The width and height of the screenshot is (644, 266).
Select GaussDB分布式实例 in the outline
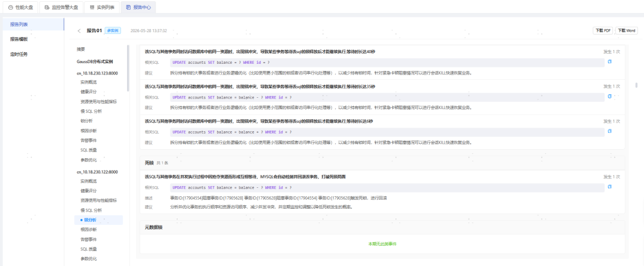pyautogui.click(x=94, y=61)
